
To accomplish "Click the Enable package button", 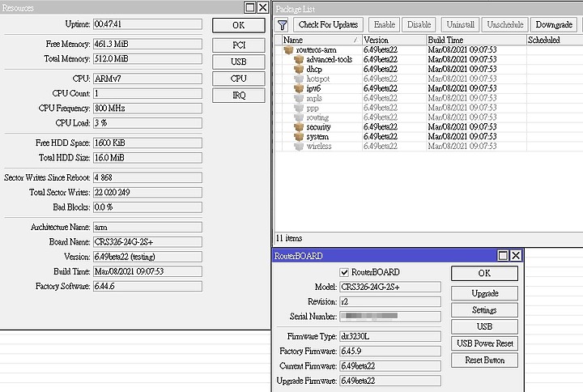I will (385, 25).
